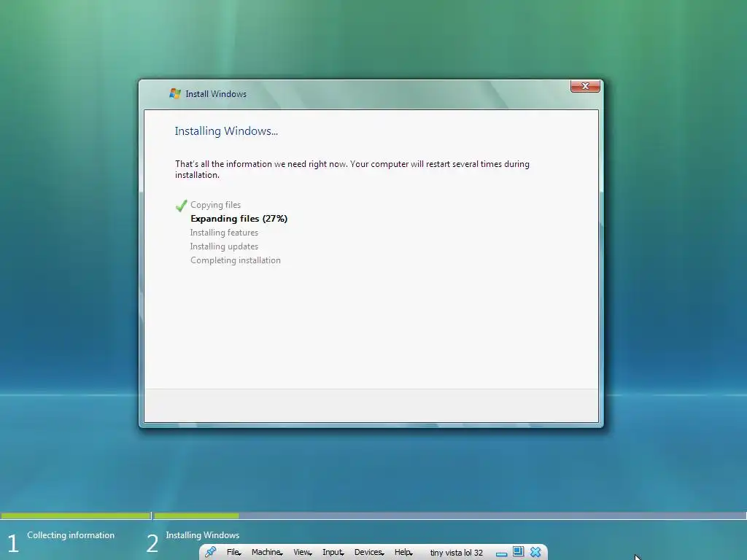Click the 'Collecting information' stage label
Viewport: 747px width, 560px height.
pyautogui.click(x=71, y=535)
